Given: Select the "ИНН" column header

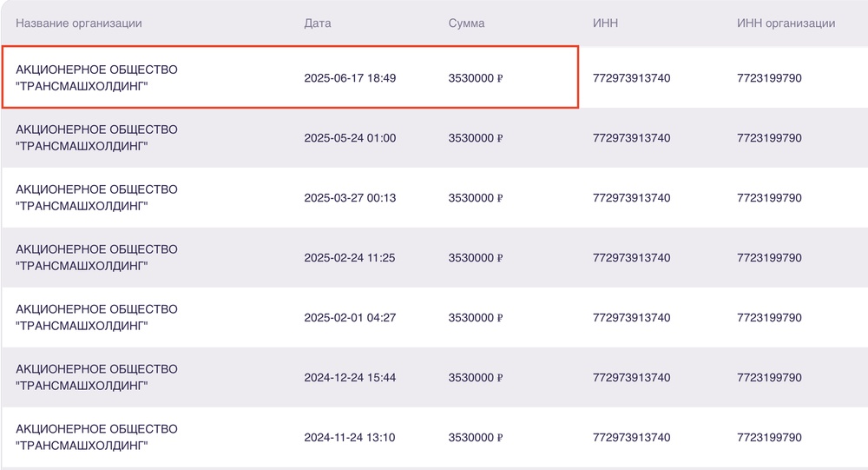Looking at the screenshot, I should tap(605, 23).
